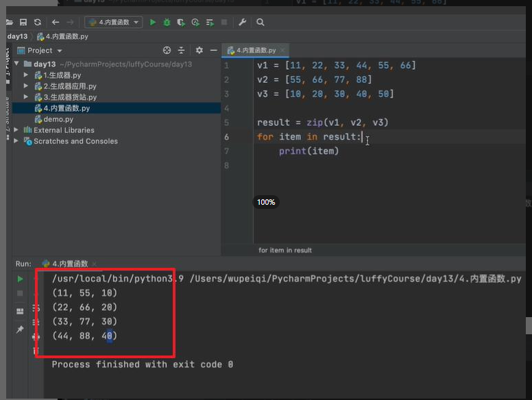Click the Open folder toolbar icon
Screen dimensions: 532x400
tap(9, 23)
